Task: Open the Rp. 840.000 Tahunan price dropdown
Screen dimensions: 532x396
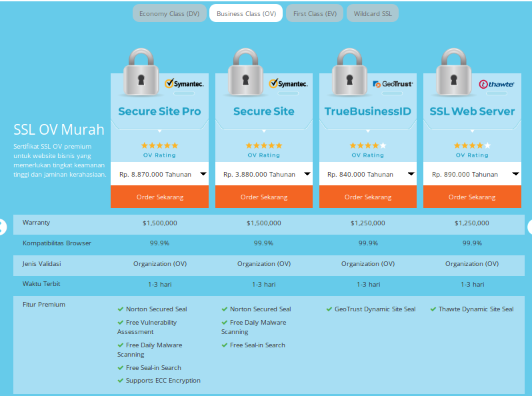Action: [368, 174]
